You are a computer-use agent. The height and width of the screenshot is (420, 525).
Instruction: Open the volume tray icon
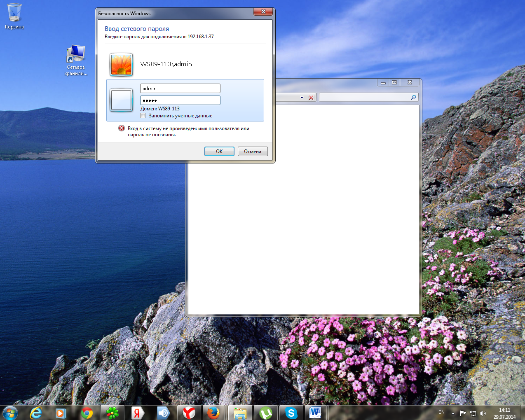[483, 413]
